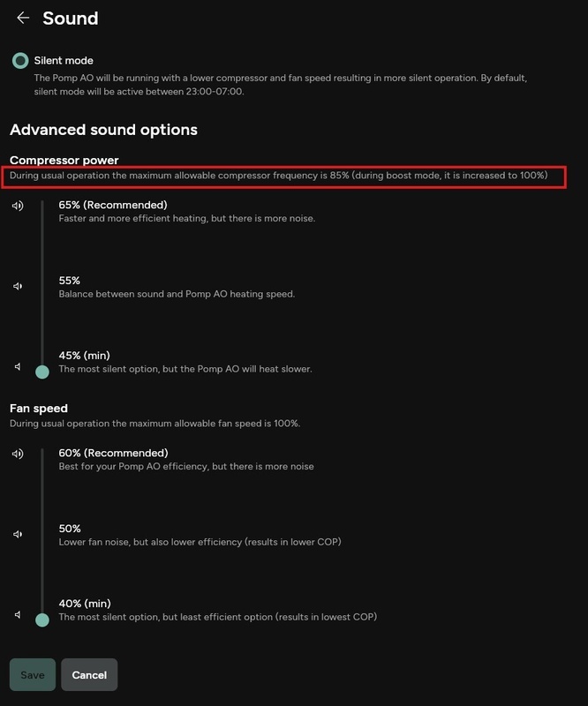Select the 65% (Recommended) compressor power option
This screenshot has height=706, width=588.
pyautogui.click(x=113, y=205)
